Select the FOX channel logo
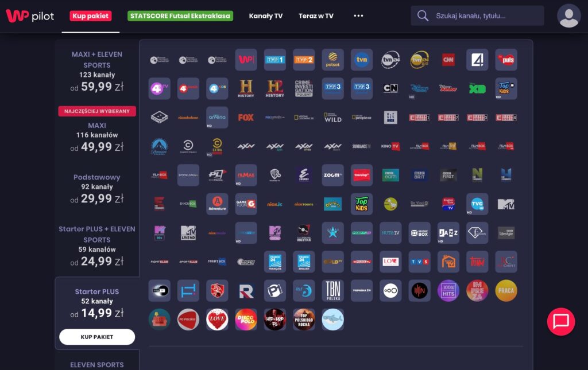 point(246,118)
